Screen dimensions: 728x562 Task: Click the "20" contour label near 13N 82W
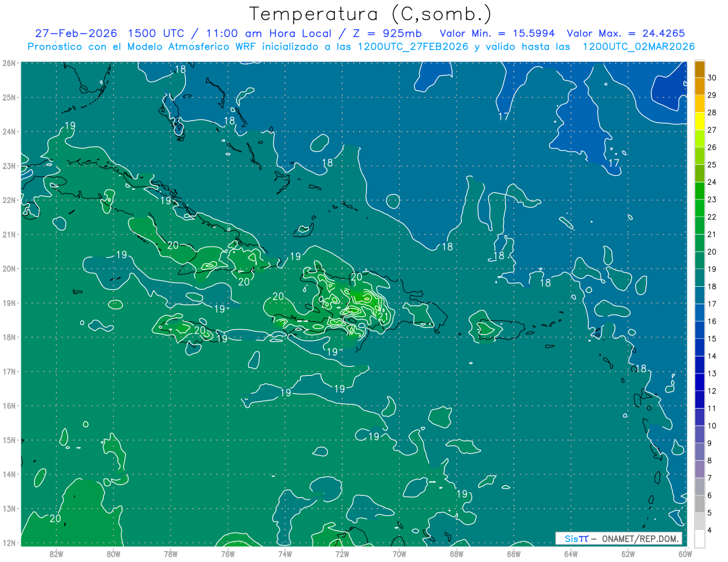[x=55, y=518]
